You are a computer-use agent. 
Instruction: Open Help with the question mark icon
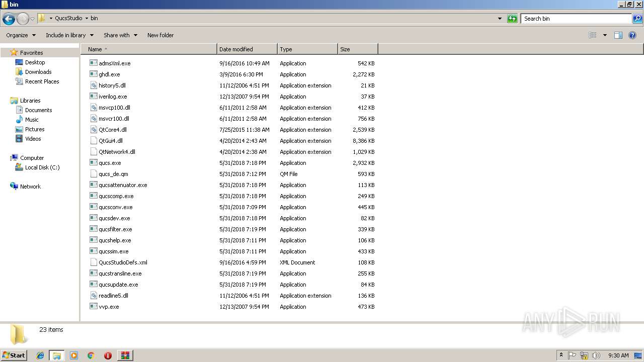[x=632, y=35]
